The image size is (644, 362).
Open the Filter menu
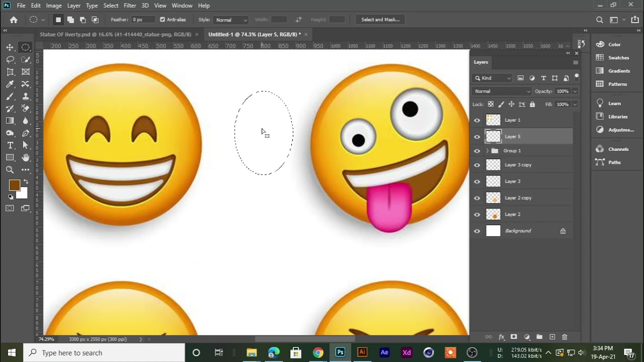(130, 6)
